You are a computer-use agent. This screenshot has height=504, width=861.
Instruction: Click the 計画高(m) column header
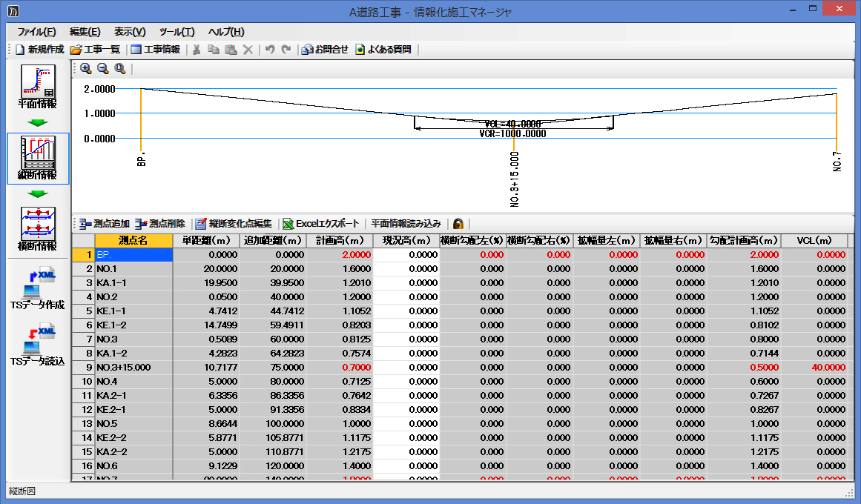coord(340,240)
